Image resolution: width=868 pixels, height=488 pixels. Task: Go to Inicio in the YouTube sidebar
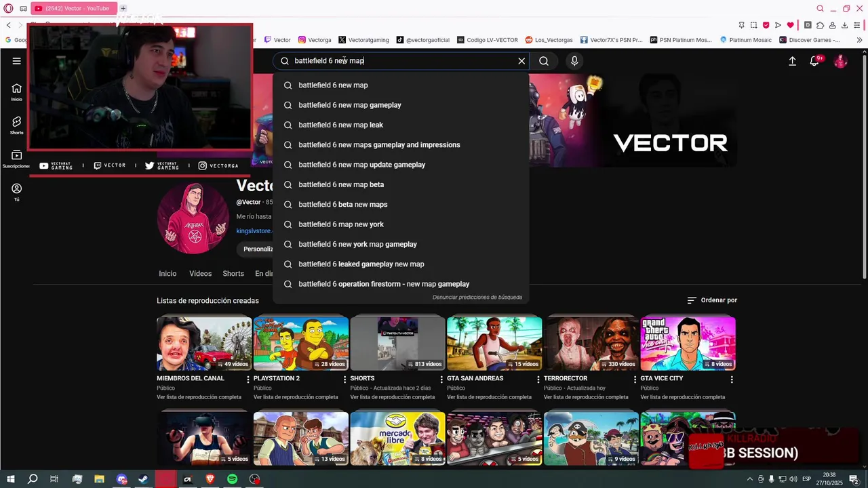pos(16,92)
